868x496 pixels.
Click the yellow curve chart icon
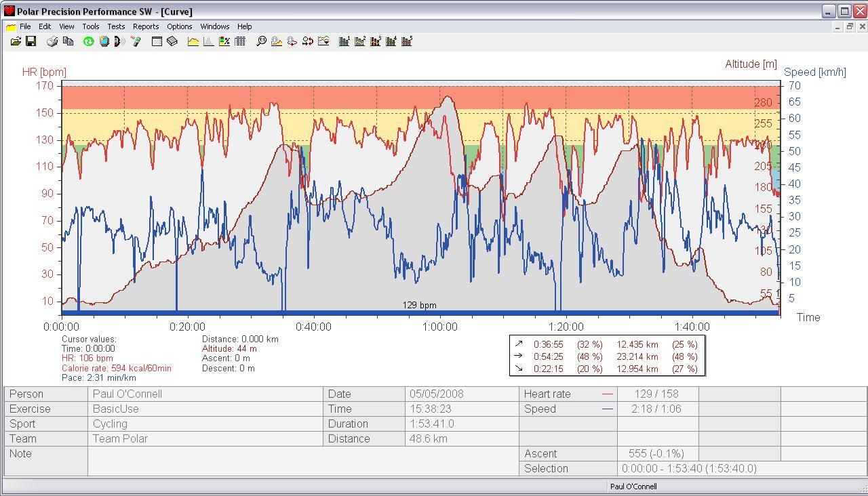pyautogui.click(x=193, y=42)
